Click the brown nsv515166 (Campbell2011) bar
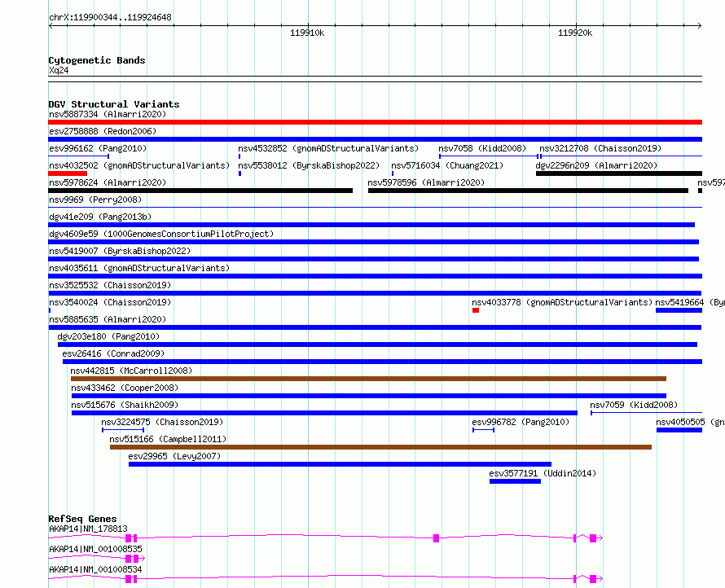 (380, 447)
